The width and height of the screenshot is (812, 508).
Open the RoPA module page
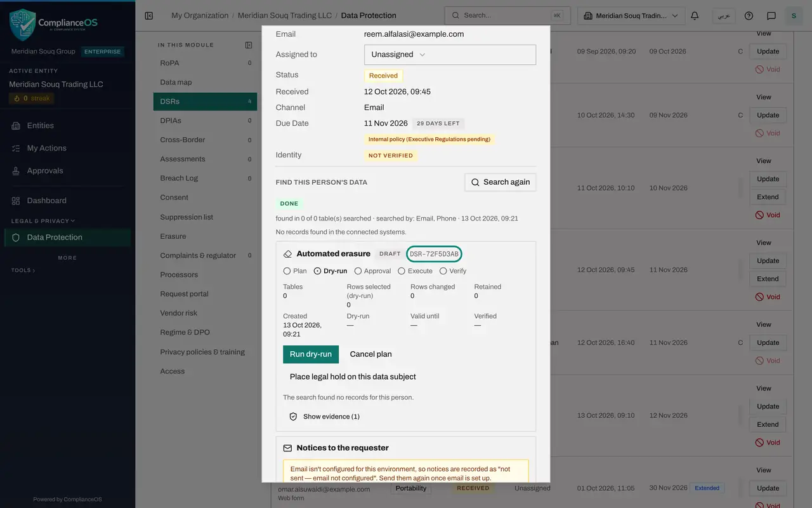(x=205, y=63)
